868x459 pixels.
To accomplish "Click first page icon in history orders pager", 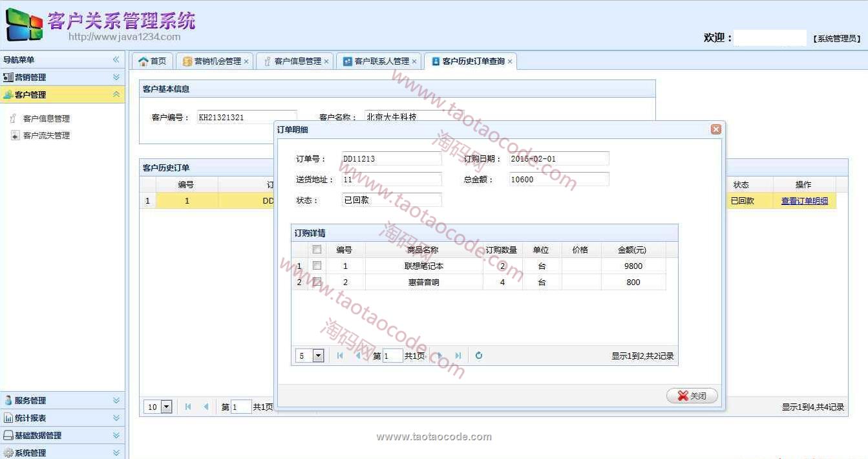I will [188, 407].
